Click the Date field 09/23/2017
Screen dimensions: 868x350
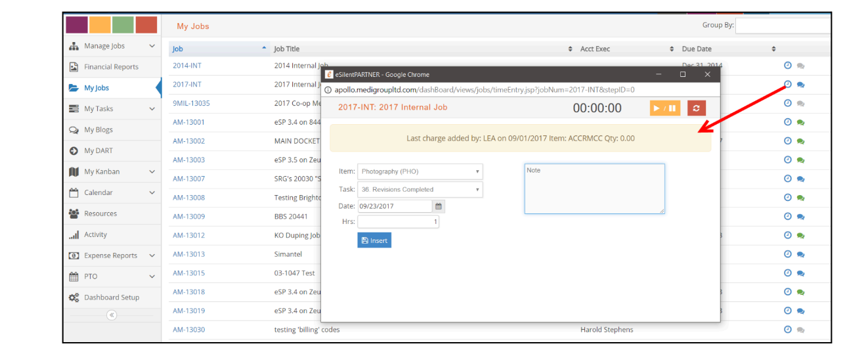[x=395, y=206]
